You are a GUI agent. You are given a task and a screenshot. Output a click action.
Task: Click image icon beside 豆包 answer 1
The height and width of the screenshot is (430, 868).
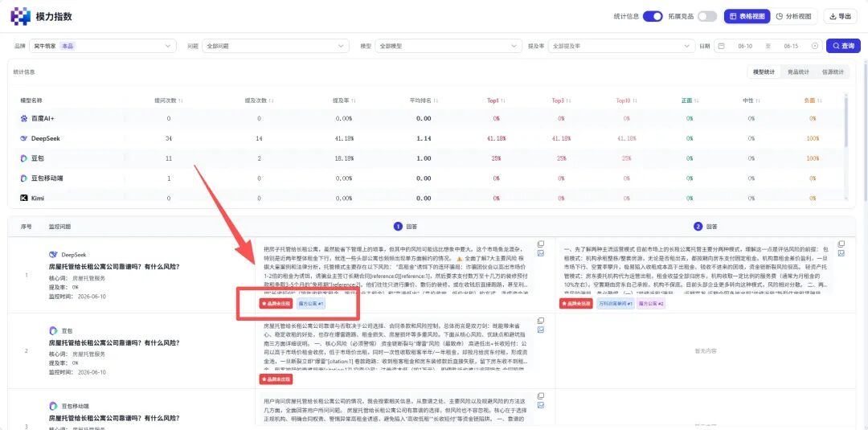[541, 330]
